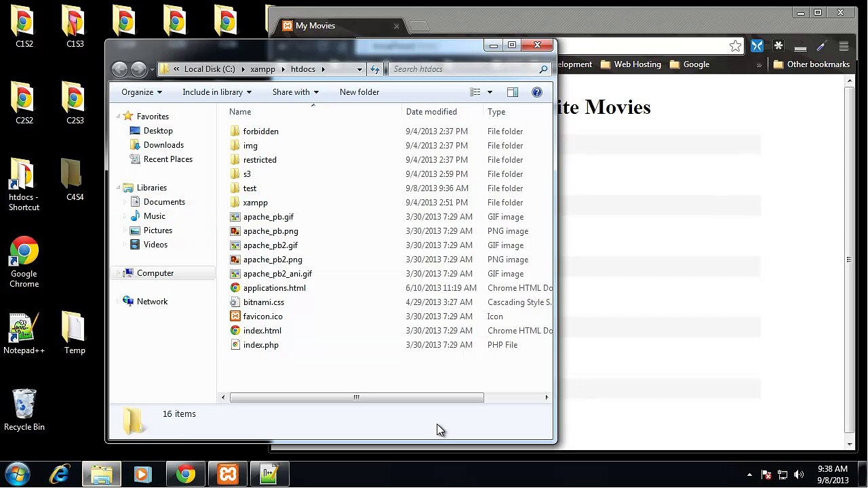Viewport: 868px width, 488px height.
Task: Click the Chrome bookmark star icon
Action: [735, 46]
